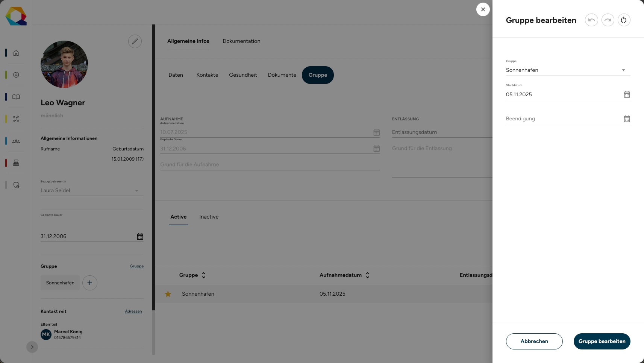Screen dimensions: 644x363
Task: Click the Beendigung date input field
Action: click(x=563, y=119)
